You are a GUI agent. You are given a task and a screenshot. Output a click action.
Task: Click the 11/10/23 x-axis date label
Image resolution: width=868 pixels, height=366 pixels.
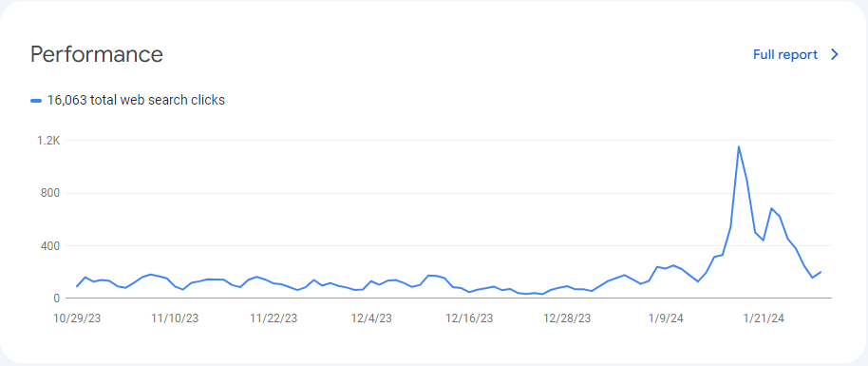click(175, 318)
